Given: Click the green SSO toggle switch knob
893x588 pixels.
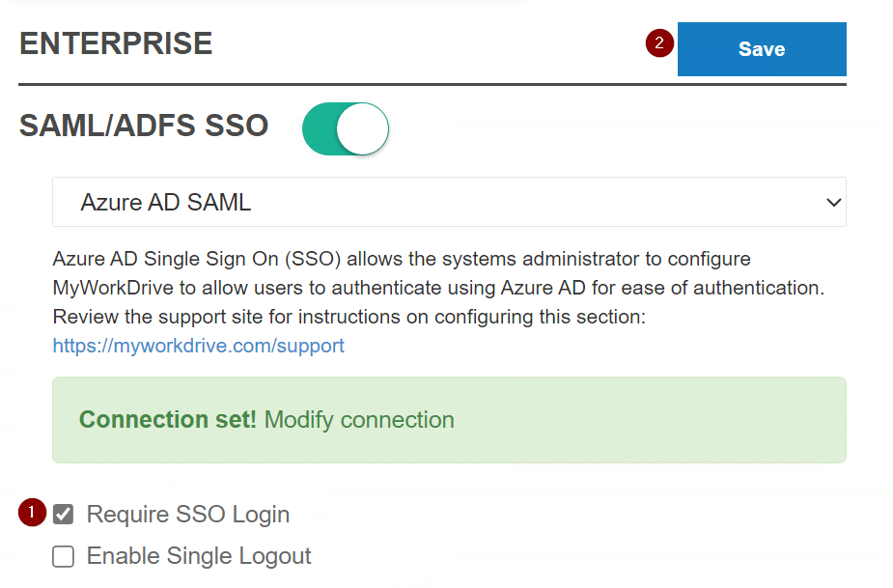Looking at the screenshot, I should click(x=364, y=128).
